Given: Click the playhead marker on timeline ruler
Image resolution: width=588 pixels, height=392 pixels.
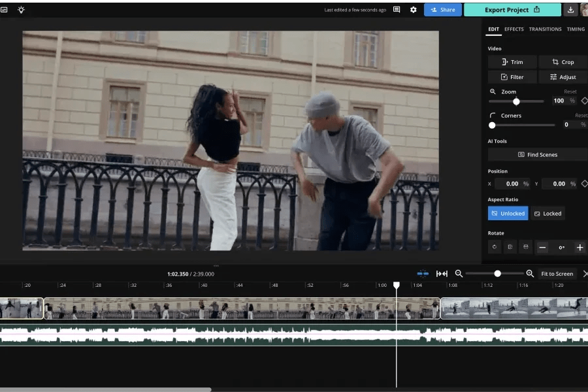Looking at the screenshot, I should [396, 286].
